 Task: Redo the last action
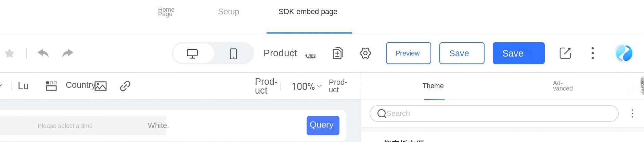68,53
